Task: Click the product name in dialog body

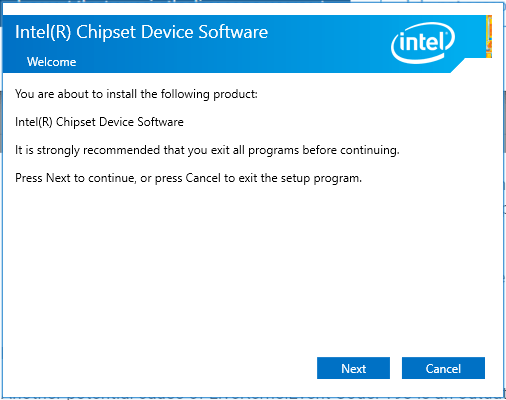Action: [99, 122]
